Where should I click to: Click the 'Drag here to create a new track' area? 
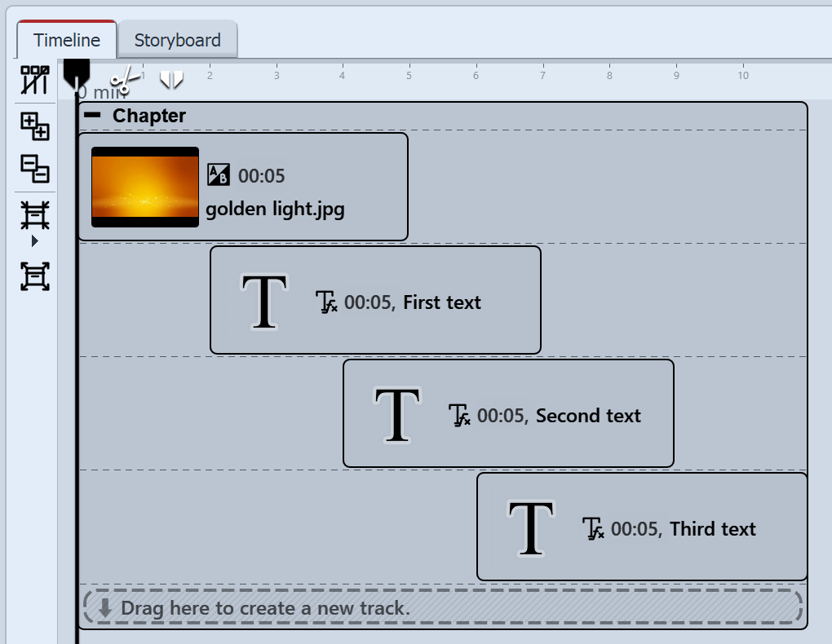pyautogui.click(x=444, y=607)
